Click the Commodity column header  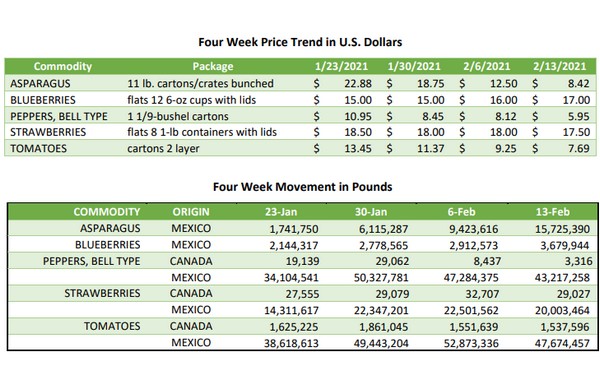coord(63,67)
